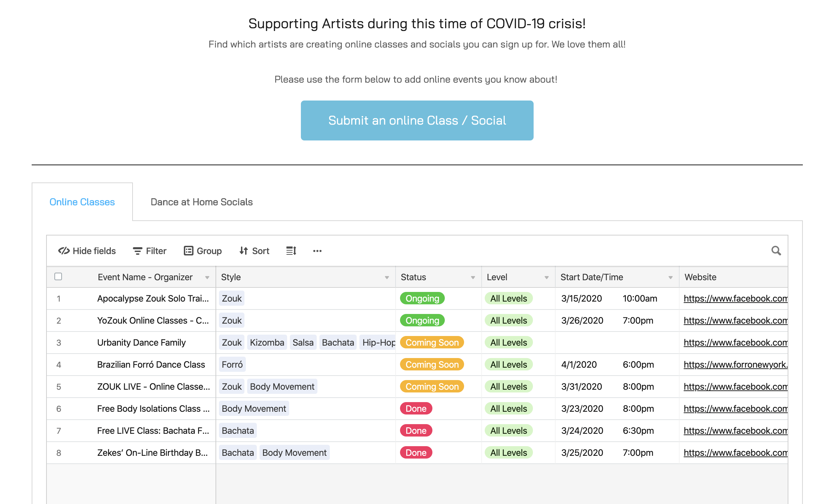Open Start Date/Time column dropdown arrow
This screenshot has width=840, height=504.
pyautogui.click(x=670, y=277)
